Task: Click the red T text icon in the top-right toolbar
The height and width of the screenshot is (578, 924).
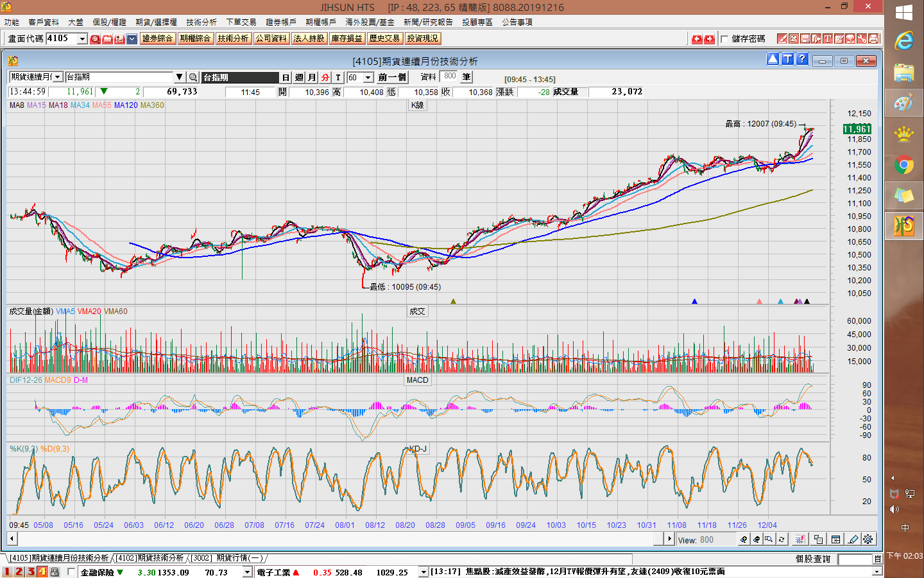Action: 828,39
